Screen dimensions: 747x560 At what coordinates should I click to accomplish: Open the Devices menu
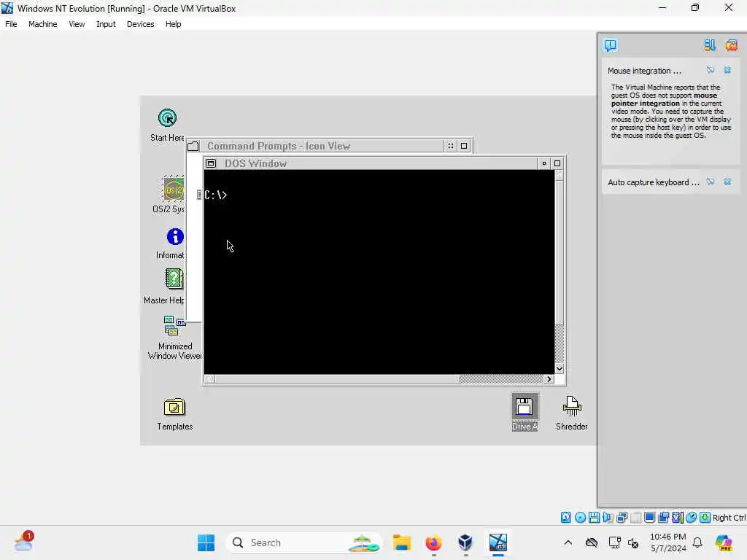click(x=141, y=24)
